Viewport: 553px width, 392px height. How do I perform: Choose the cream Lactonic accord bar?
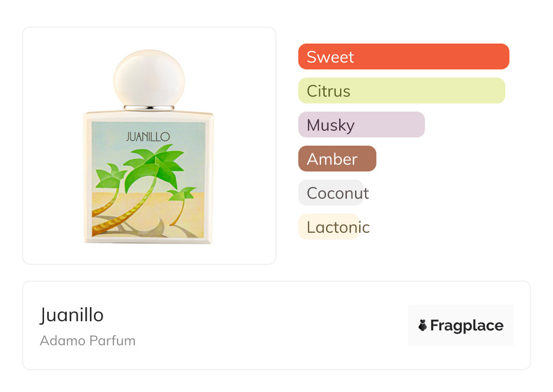coord(328,227)
